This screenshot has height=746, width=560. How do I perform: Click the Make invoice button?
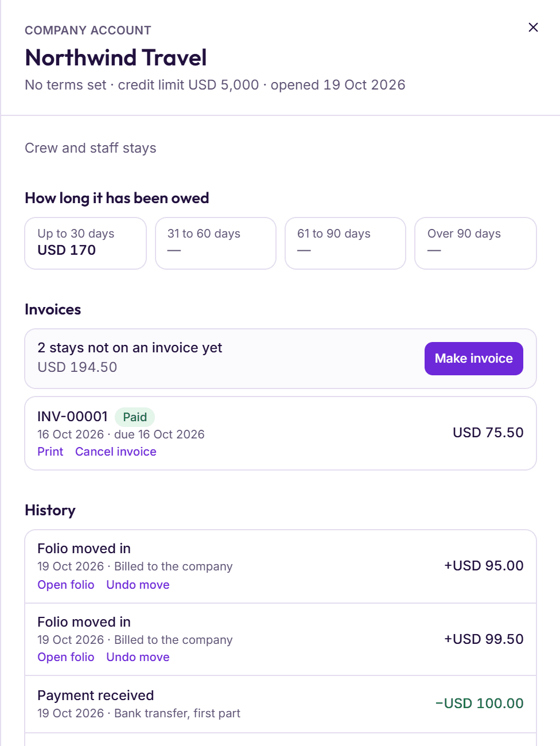point(473,359)
